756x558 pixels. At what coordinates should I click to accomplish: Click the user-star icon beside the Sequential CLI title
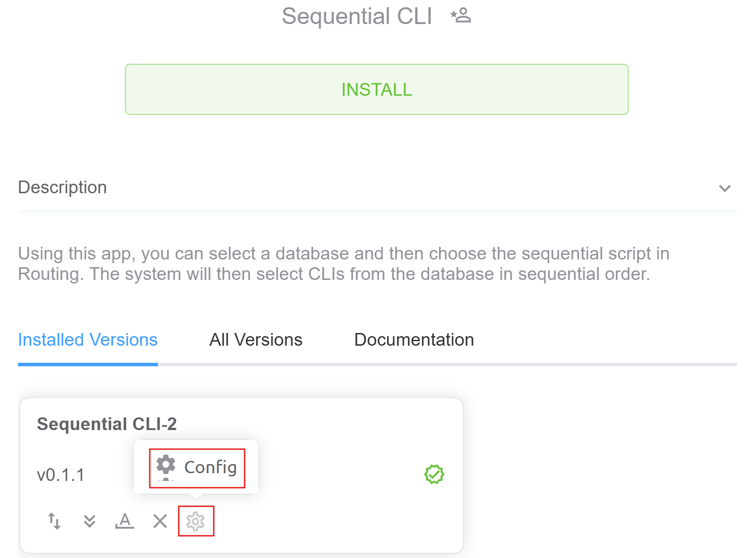[461, 15]
